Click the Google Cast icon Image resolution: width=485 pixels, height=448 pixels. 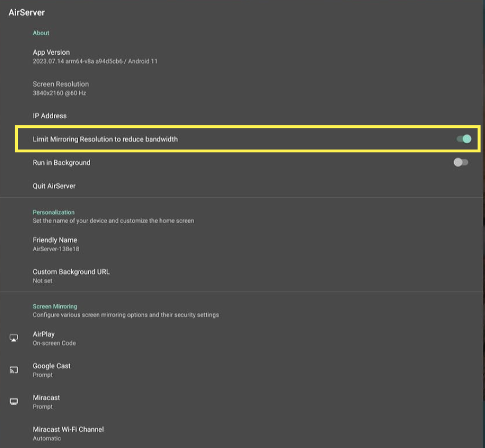pos(14,370)
